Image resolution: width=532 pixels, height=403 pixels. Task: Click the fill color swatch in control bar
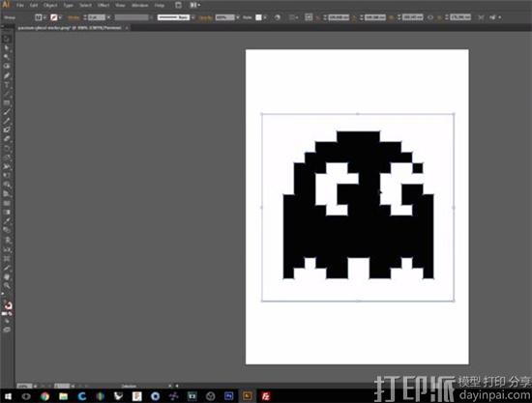[x=39, y=17]
